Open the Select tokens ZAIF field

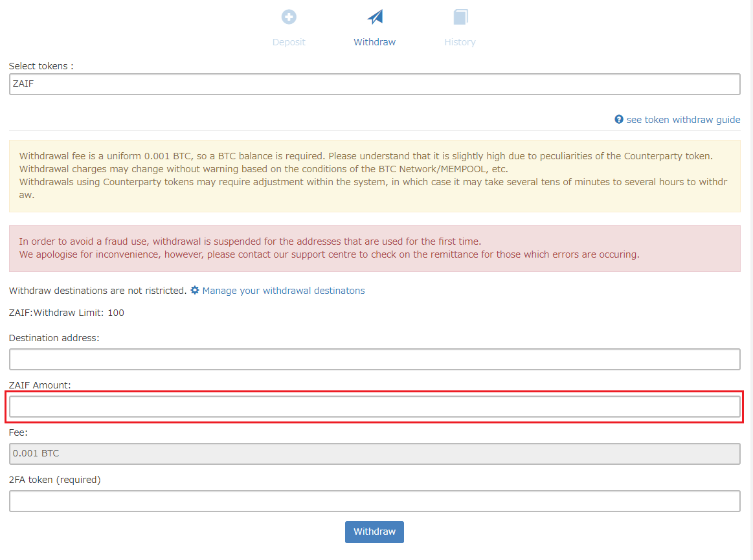pos(375,84)
